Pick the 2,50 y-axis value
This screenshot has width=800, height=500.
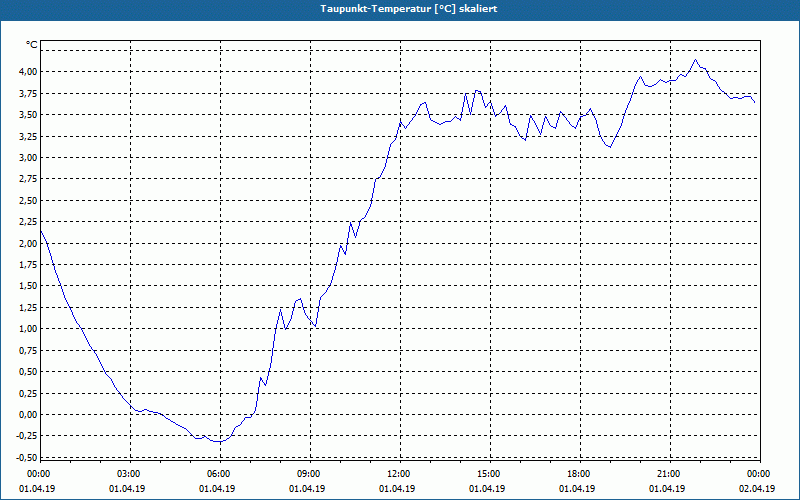pyautogui.click(x=28, y=201)
